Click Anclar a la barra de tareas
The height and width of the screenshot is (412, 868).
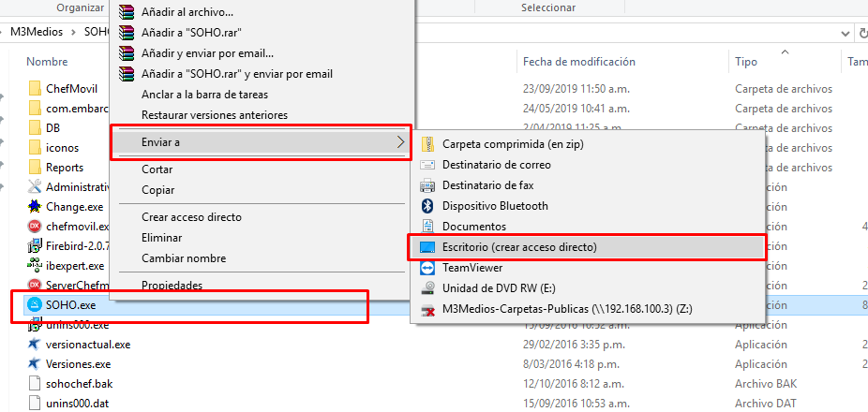[204, 95]
